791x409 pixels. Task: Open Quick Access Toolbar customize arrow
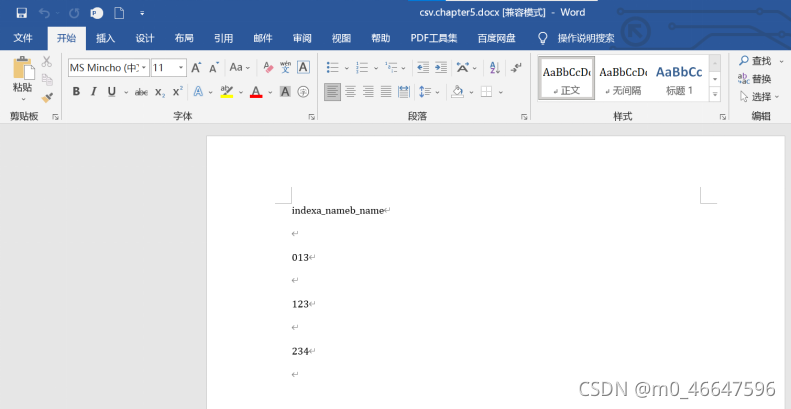(142, 14)
